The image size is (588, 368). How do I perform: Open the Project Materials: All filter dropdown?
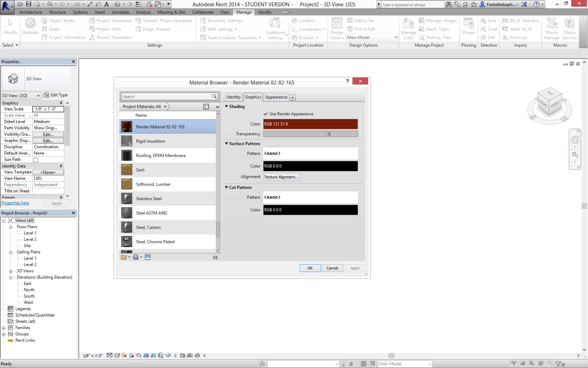click(166, 107)
